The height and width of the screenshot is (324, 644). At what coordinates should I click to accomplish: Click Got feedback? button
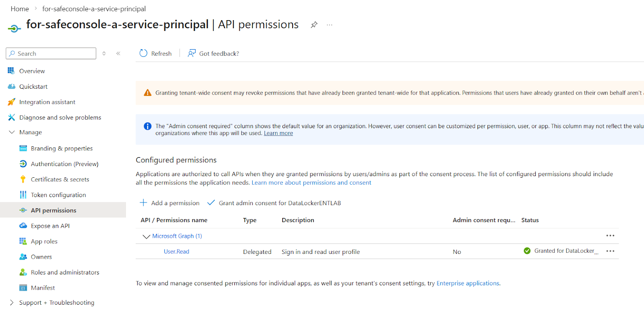pyautogui.click(x=213, y=53)
